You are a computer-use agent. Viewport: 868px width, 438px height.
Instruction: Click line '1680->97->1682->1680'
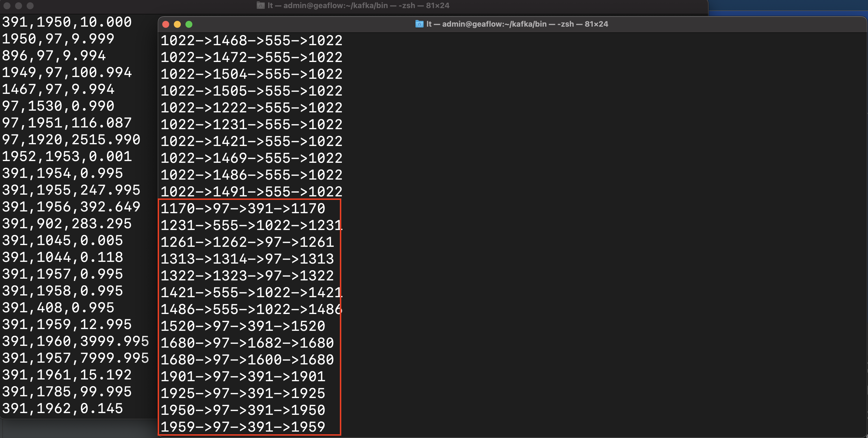(247, 343)
